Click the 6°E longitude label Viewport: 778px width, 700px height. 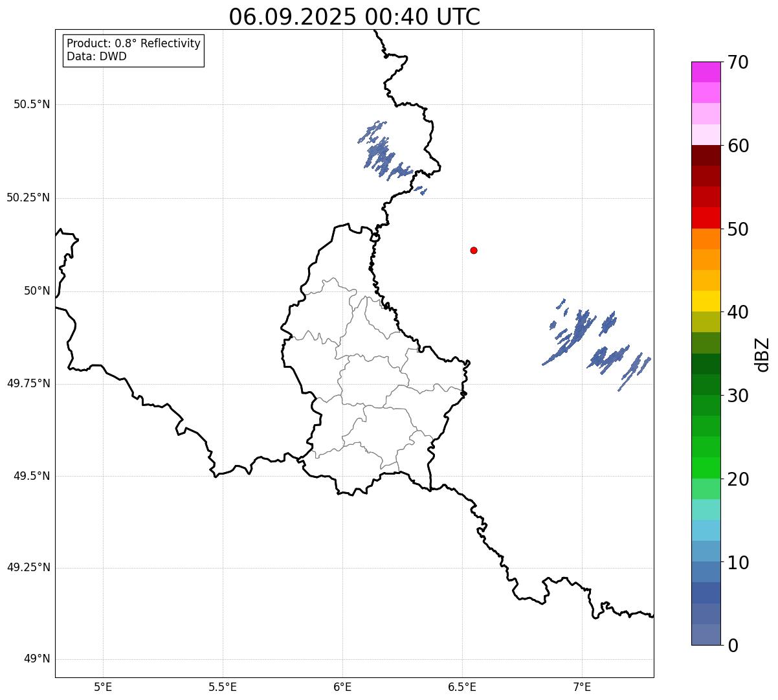[342, 687]
